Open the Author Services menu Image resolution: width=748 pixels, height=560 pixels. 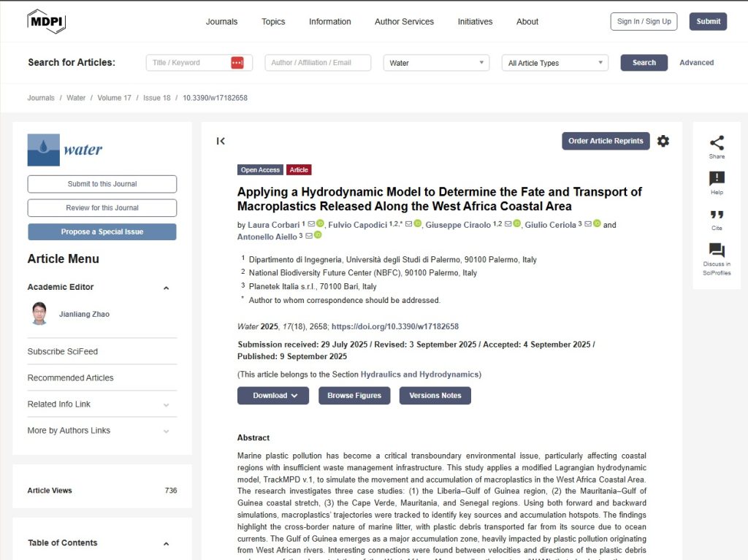(x=404, y=22)
